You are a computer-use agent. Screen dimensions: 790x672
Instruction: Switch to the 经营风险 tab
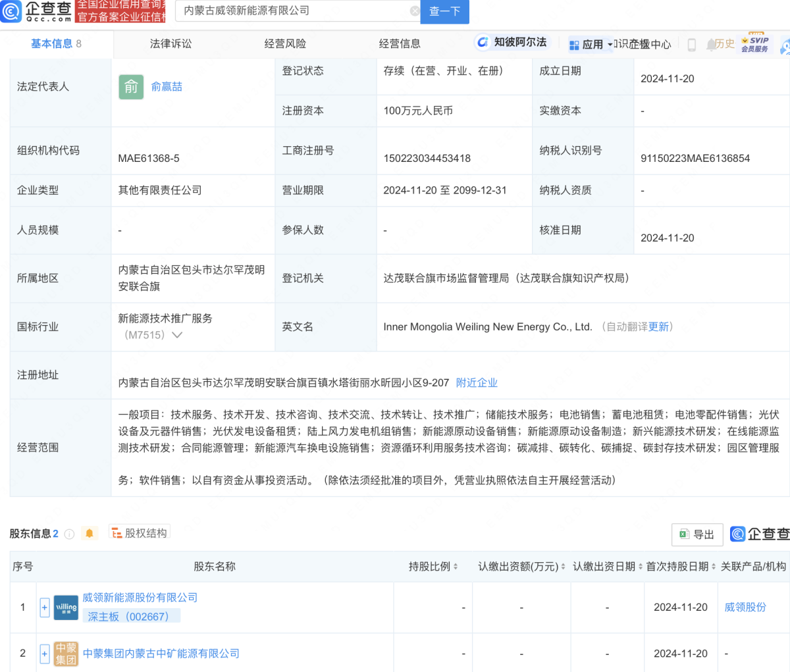[x=285, y=43]
